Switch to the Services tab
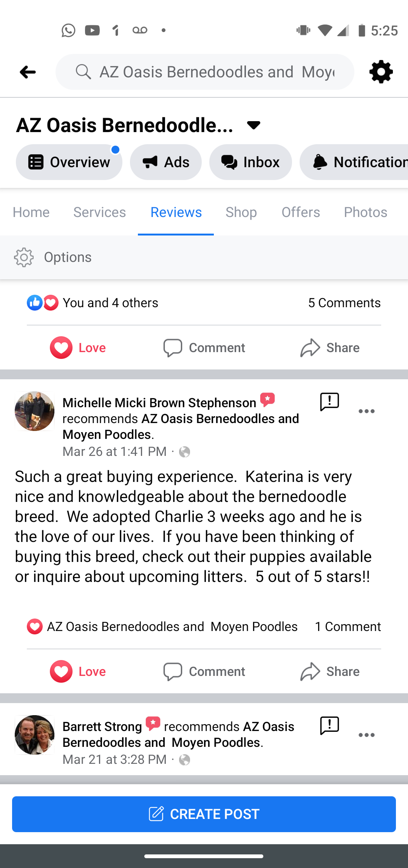Image resolution: width=408 pixels, height=868 pixels. (x=99, y=212)
